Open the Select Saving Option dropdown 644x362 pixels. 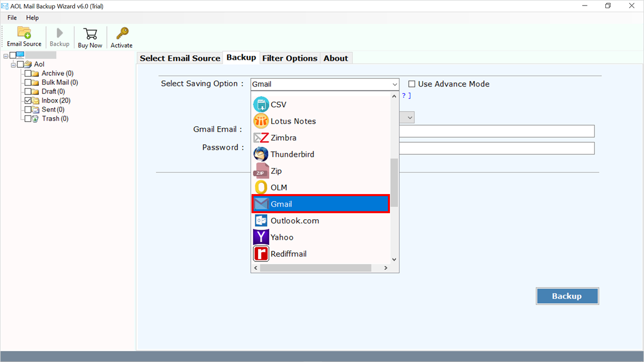coord(325,84)
